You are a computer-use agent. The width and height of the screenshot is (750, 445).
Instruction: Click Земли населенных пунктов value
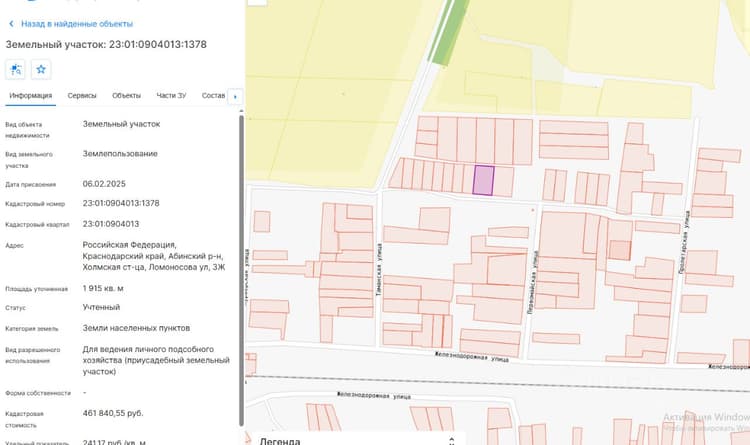click(136, 328)
